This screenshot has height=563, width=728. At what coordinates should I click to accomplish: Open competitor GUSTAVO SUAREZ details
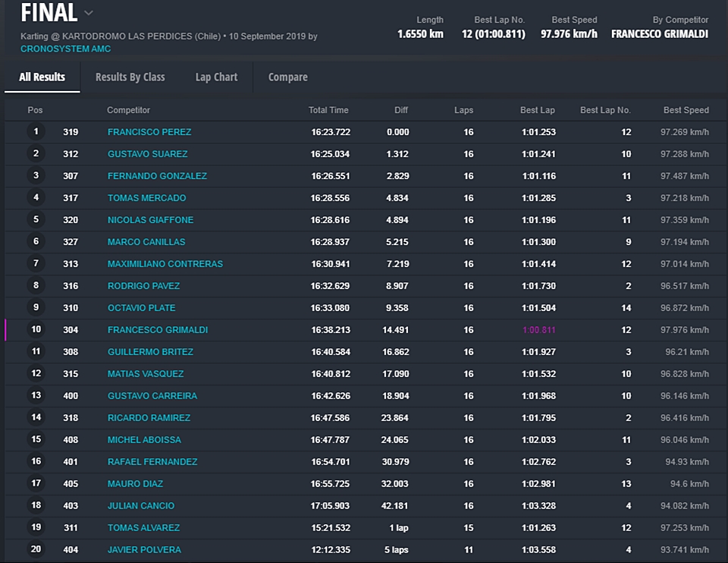[x=147, y=154]
